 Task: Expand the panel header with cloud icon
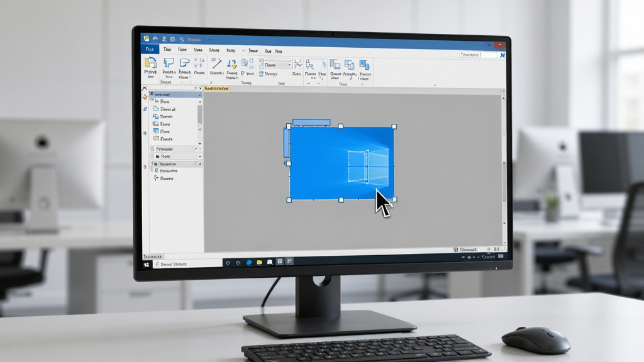coord(176,156)
